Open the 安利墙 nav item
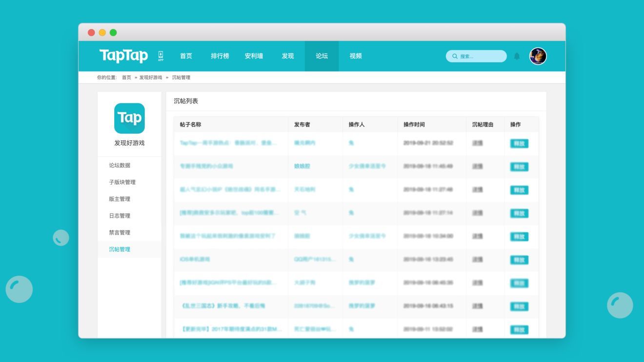 point(254,56)
